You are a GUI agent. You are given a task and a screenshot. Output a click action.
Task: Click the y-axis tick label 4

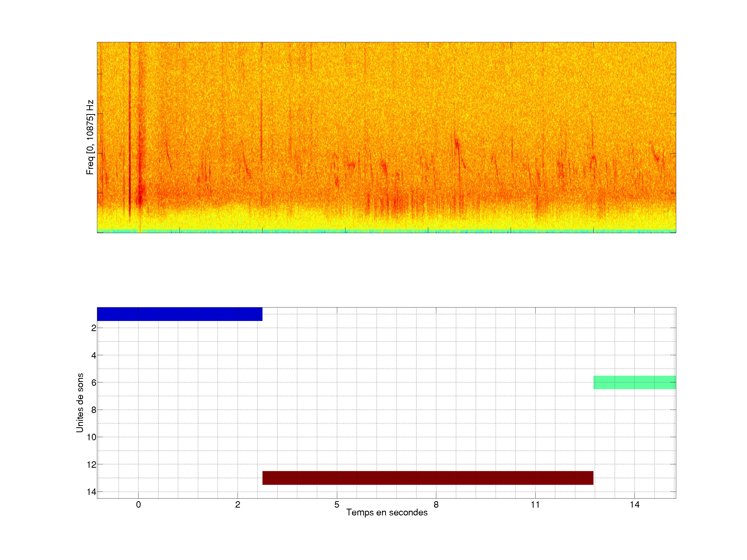pyautogui.click(x=94, y=355)
